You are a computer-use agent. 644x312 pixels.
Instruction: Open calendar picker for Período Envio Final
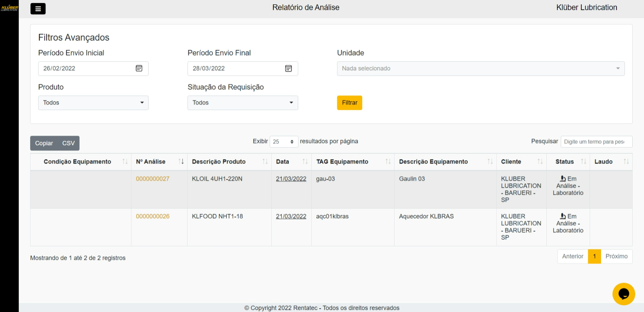point(288,69)
